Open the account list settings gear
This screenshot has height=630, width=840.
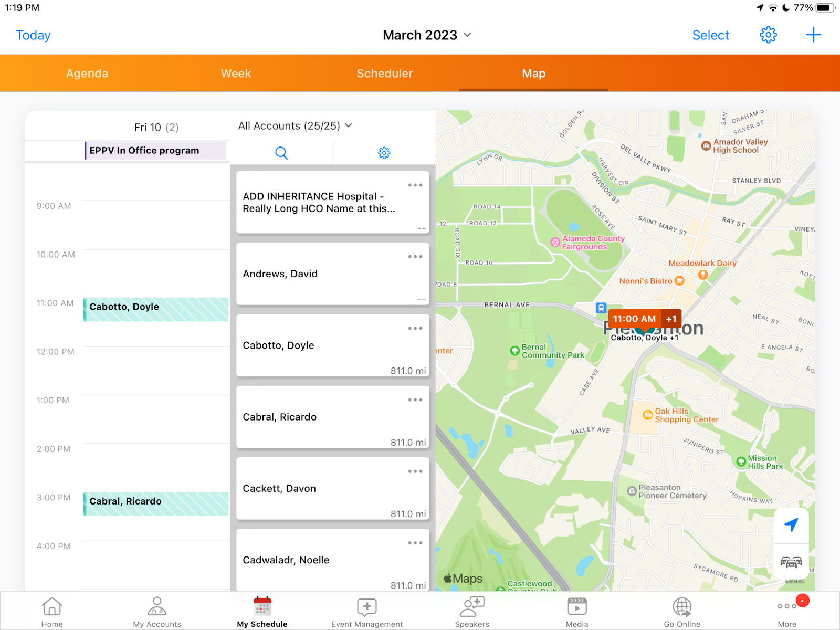click(384, 153)
